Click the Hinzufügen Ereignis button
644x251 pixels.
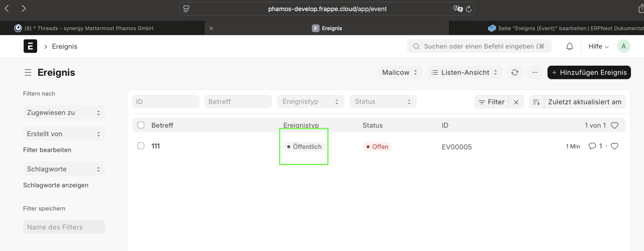tap(589, 73)
